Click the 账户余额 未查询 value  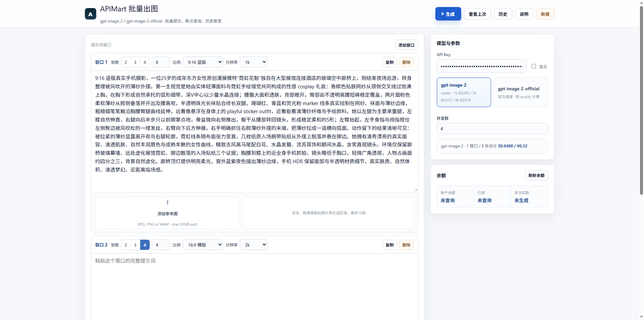(447, 200)
